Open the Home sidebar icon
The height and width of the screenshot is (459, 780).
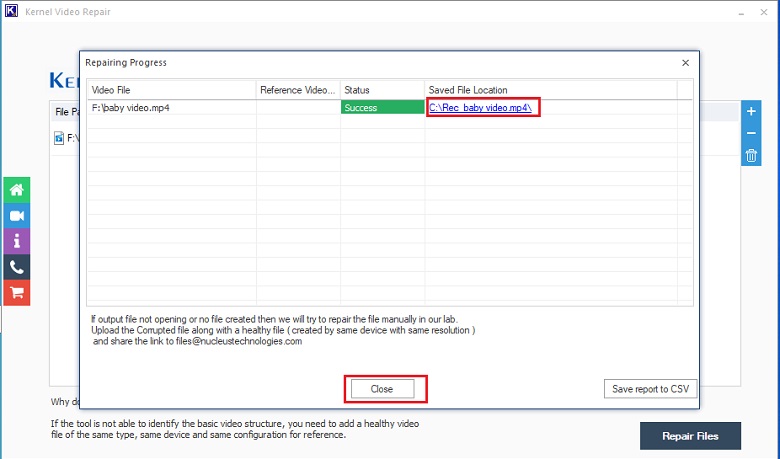16,190
